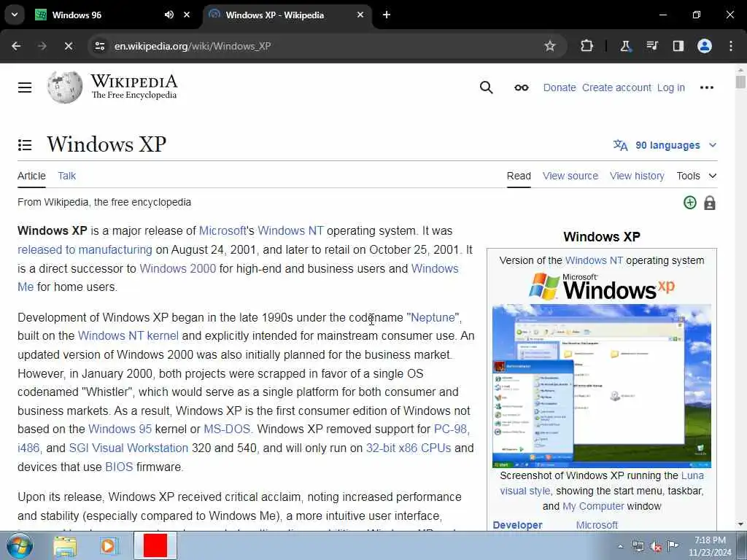Image resolution: width=747 pixels, height=560 pixels.
Task: Open Chrome Labs flask icon
Action: (x=625, y=46)
